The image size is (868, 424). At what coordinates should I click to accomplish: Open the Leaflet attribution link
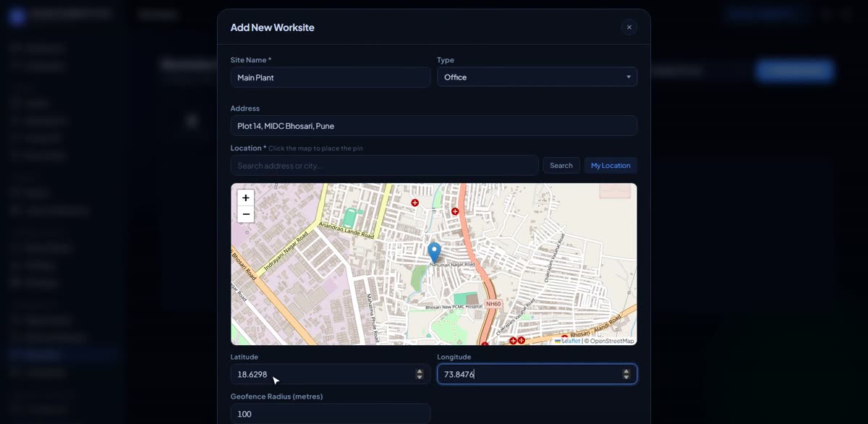click(x=571, y=341)
